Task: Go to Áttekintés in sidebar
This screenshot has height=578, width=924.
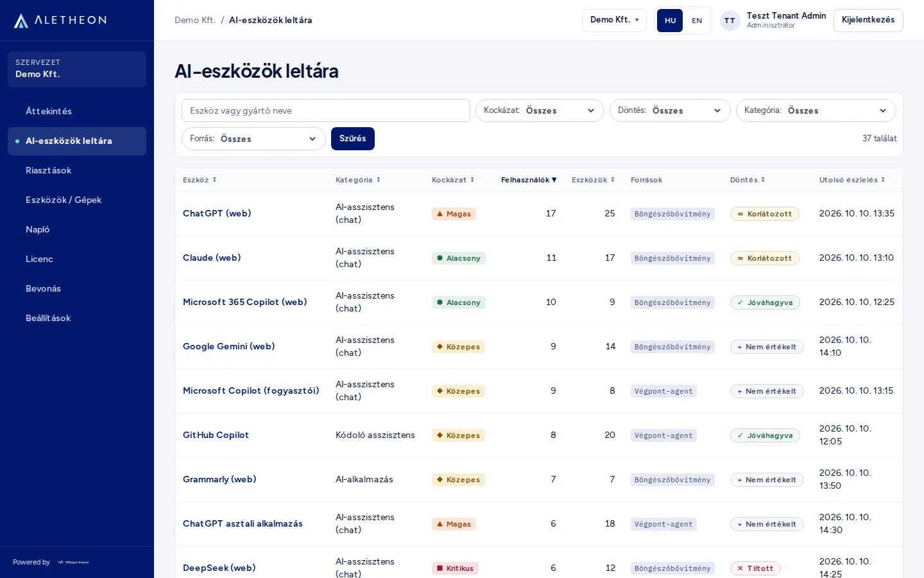Action: coord(77,112)
